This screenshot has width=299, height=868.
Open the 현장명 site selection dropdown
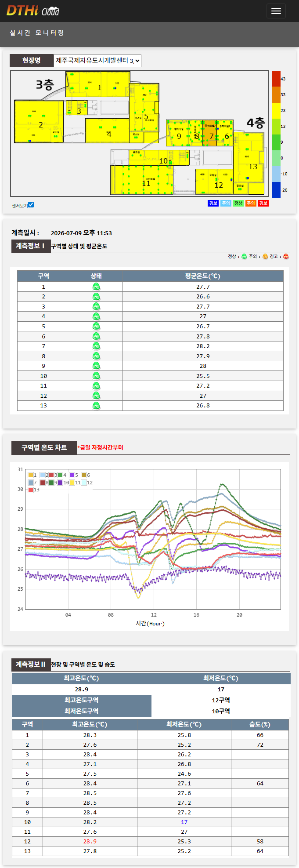(97, 61)
